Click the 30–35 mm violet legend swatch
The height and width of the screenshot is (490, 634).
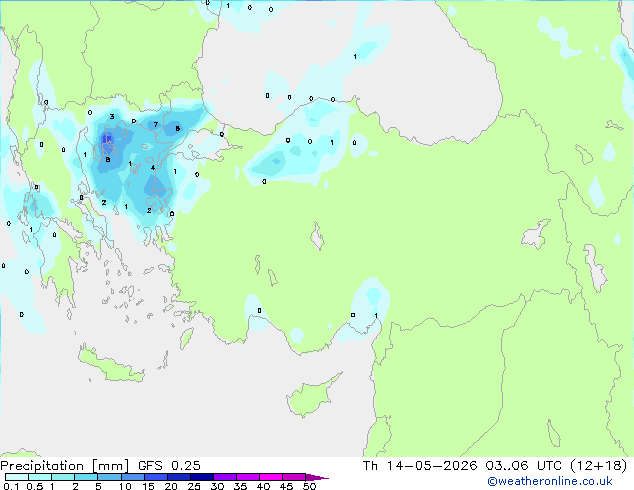pos(225,477)
